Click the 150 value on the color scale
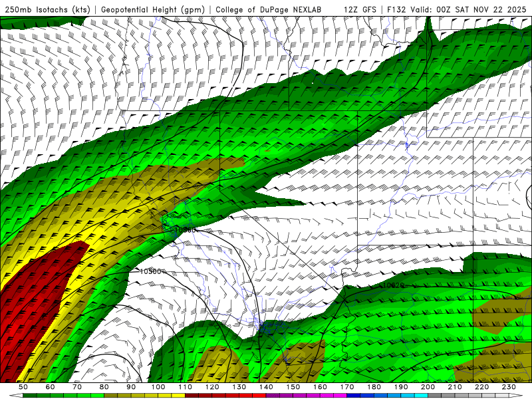The width and height of the screenshot is (532, 399). (293, 387)
